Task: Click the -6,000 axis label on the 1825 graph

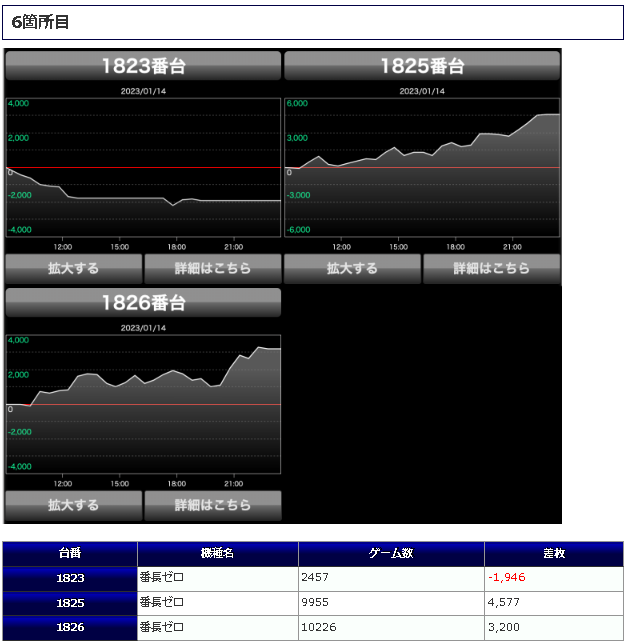Action: 298,230
